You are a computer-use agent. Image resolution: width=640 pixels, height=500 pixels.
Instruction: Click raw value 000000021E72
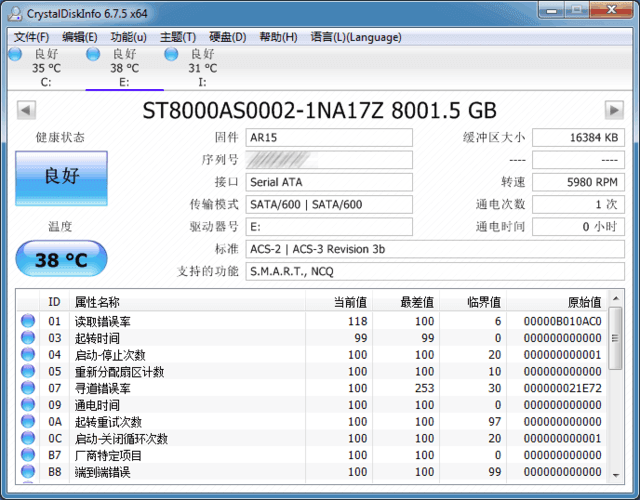pos(562,388)
